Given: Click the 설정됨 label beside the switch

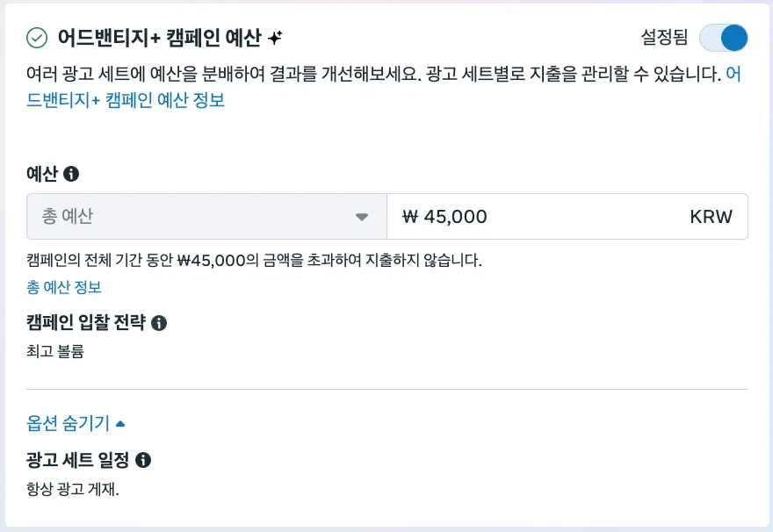Looking at the screenshot, I should 665,38.
